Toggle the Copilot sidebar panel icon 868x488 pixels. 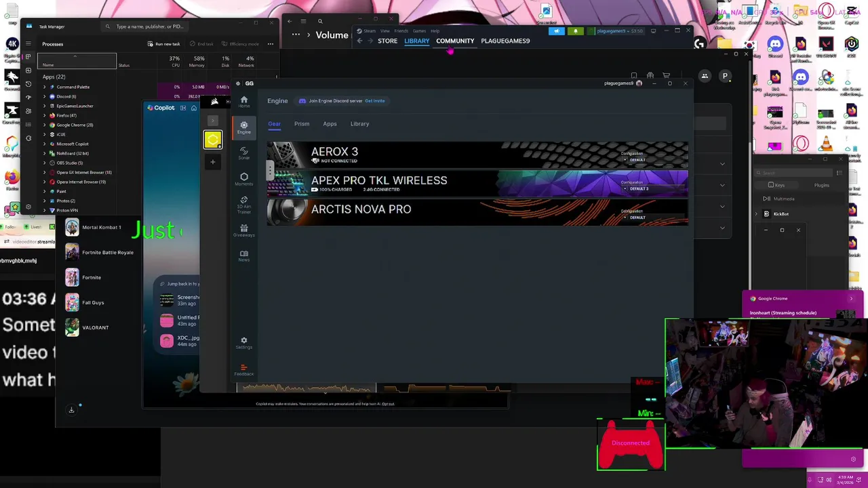pos(183,108)
